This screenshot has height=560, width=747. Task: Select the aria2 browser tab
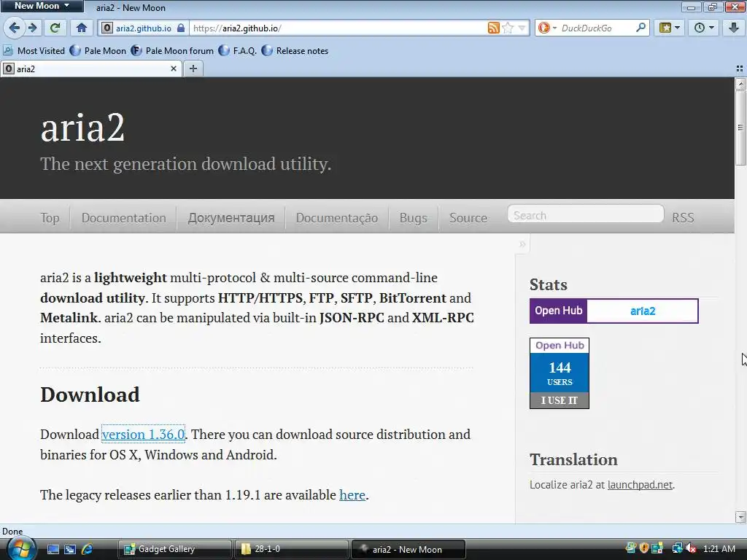pos(90,69)
